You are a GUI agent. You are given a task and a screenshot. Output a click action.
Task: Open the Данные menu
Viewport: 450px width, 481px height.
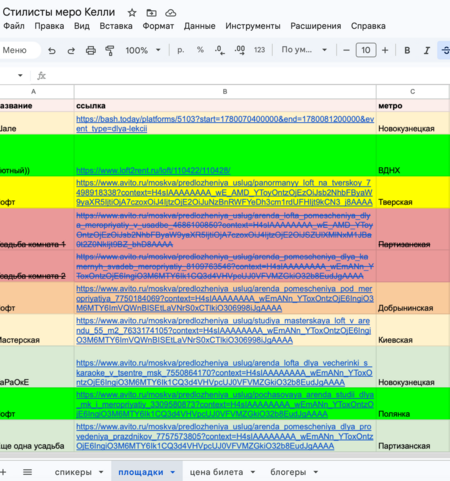pyautogui.click(x=200, y=26)
